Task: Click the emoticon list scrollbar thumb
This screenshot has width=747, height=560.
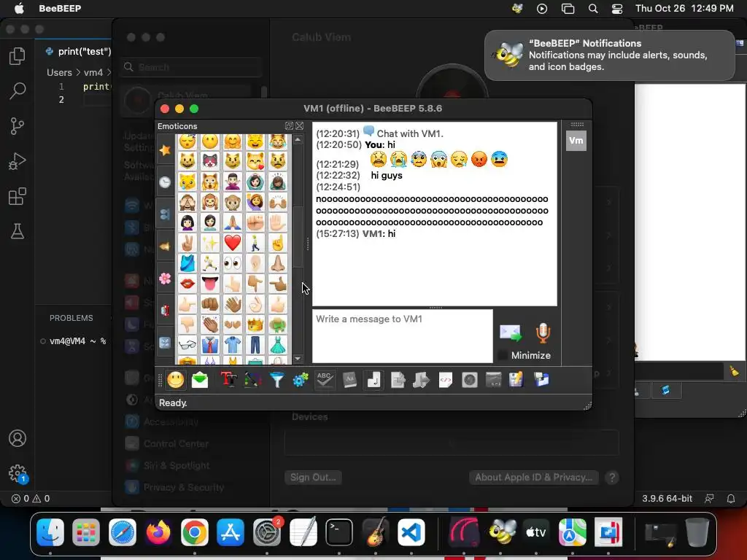Action: (298, 237)
